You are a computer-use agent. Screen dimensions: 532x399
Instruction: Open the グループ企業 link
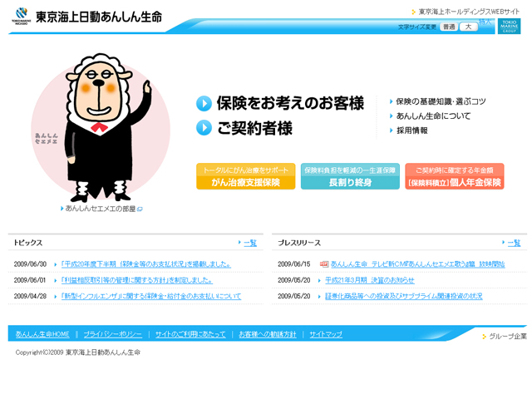pos(508,337)
